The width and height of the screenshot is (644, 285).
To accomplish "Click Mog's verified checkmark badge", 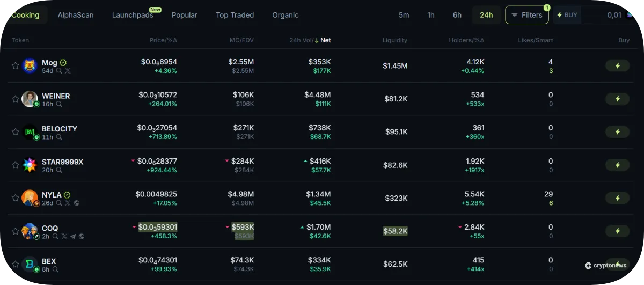I will [x=63, y=63].
